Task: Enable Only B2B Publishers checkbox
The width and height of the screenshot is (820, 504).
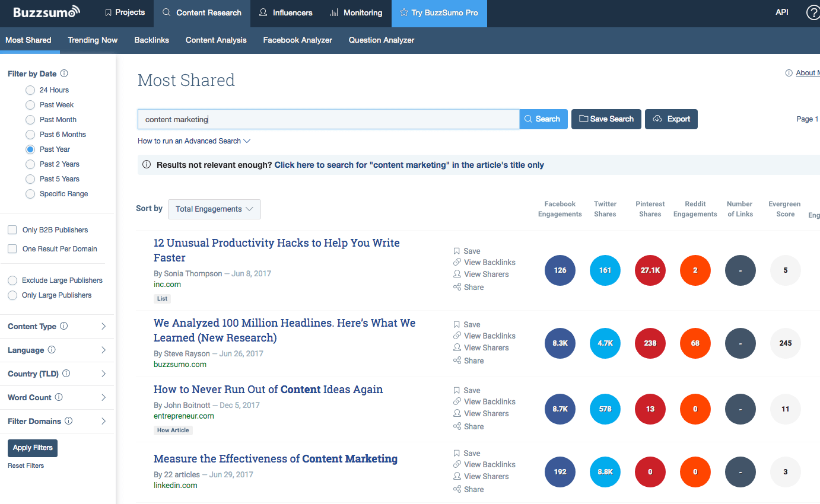Action: point(12,229)
